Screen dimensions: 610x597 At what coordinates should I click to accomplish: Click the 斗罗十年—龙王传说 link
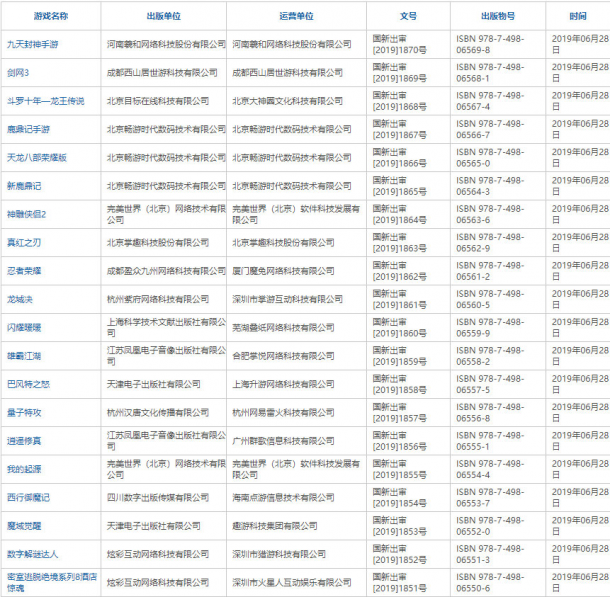click(46, 101)
